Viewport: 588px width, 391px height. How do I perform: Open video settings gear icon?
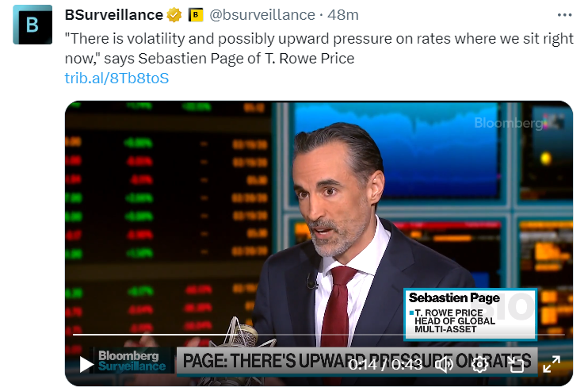pos(479,364)
